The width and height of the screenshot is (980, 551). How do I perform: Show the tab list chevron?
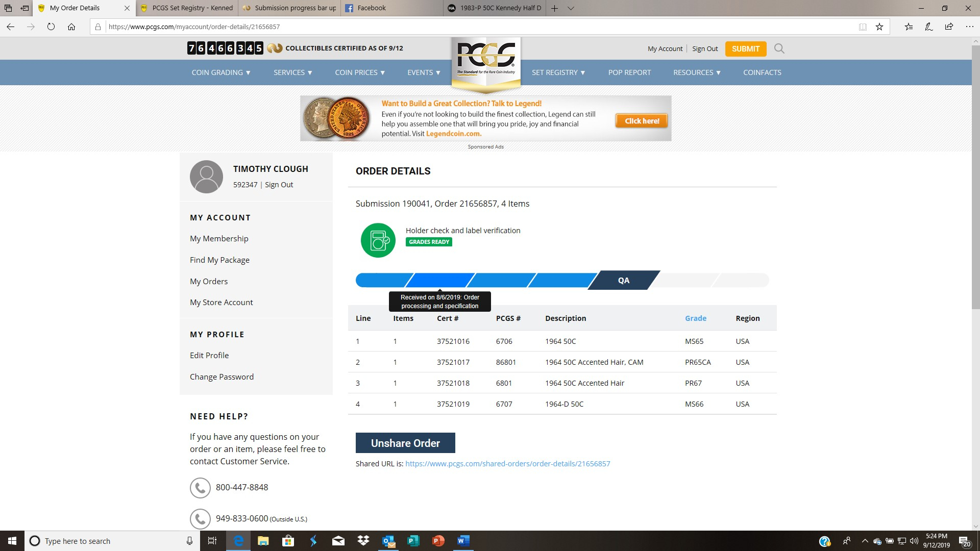click(x=571, y=8)
